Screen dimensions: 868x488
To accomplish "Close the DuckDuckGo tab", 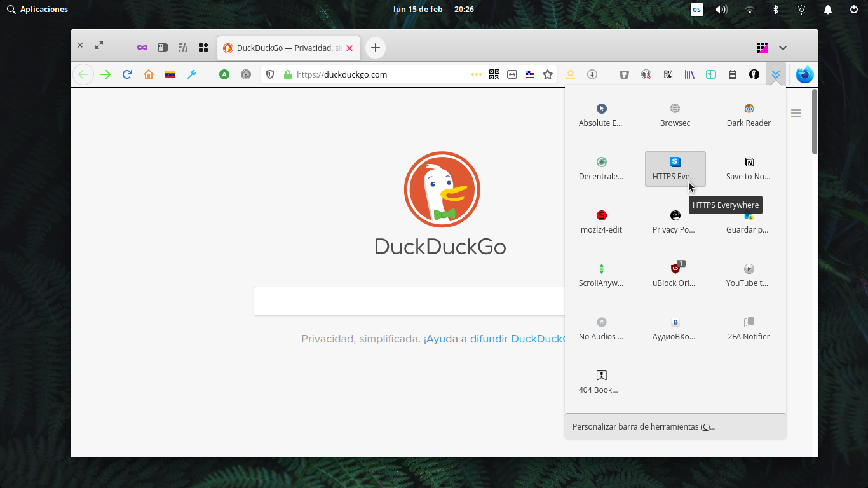I will (x=349, y=48).
